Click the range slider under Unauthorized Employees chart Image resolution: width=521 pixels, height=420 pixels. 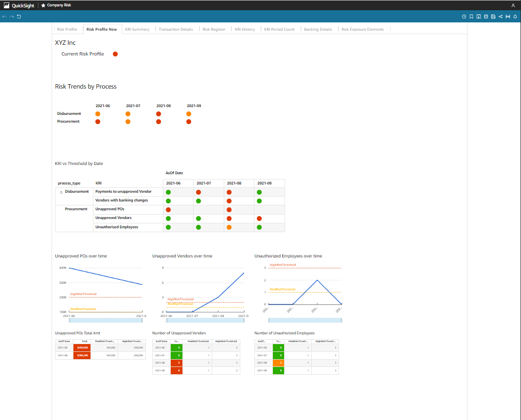[x=305, y=320]
